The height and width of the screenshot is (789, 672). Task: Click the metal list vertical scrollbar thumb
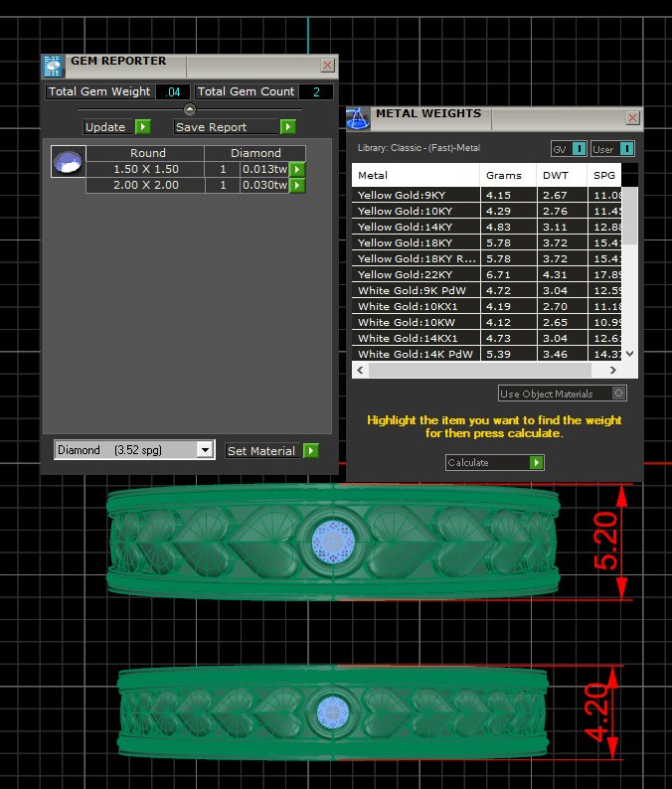coord(629,216)
